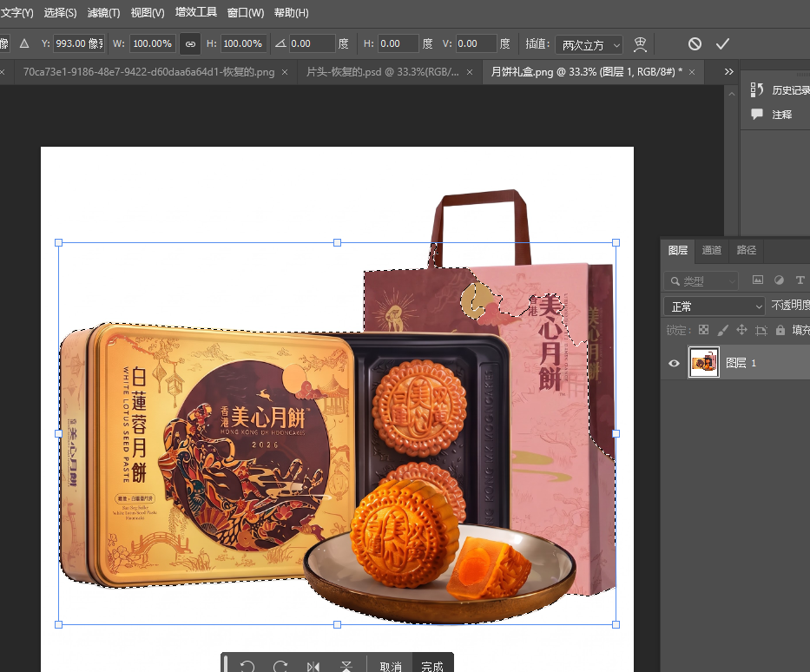This screenshot has height=672, width=810.
Task: Open the 历史记录 history panel icon
Action: [757, 90]
